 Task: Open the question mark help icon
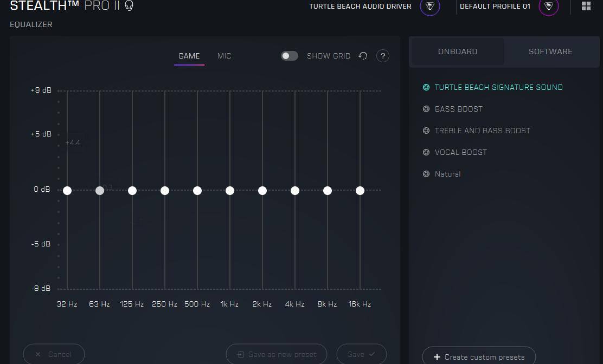[x=383, y=56]
